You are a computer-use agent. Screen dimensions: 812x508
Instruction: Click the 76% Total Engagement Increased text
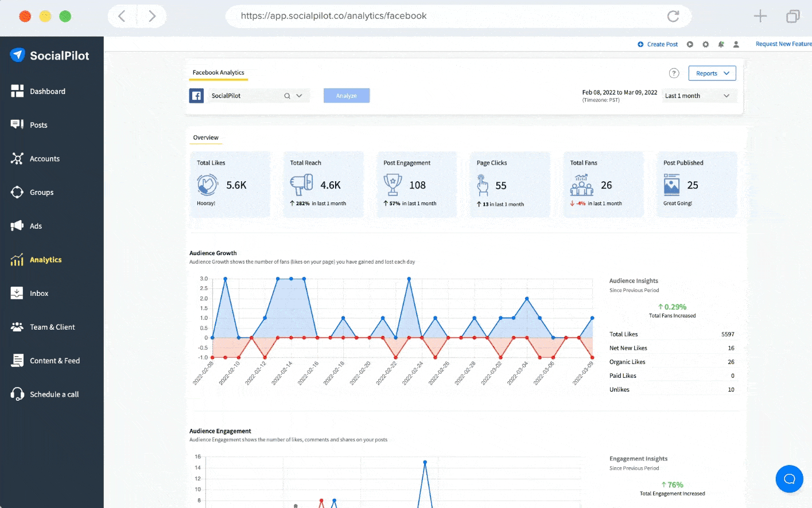672,489
